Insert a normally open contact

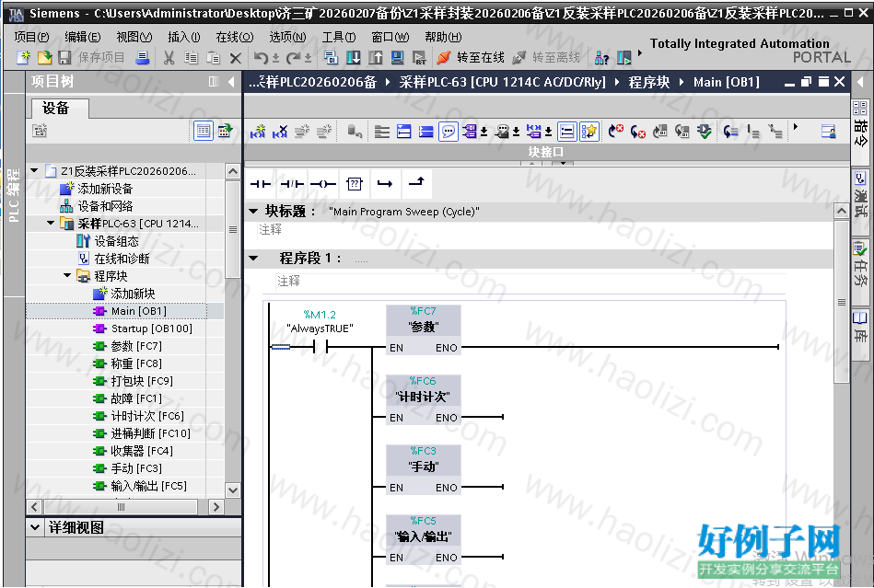[x=261, y=184]
